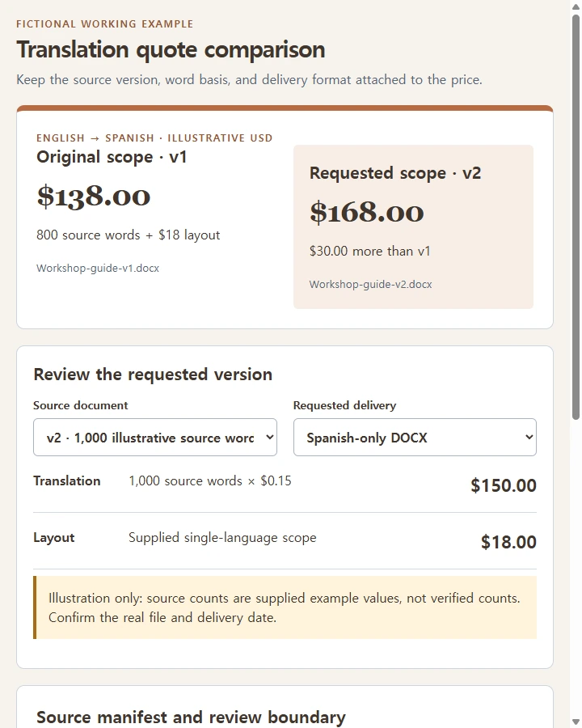Click the Source document chevron arrow
The image size is (582, 728).
(x=269, y=438)
